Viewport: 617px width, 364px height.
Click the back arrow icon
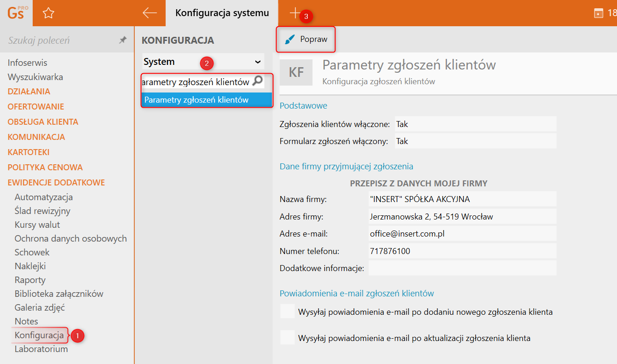(x=150, y=13)
